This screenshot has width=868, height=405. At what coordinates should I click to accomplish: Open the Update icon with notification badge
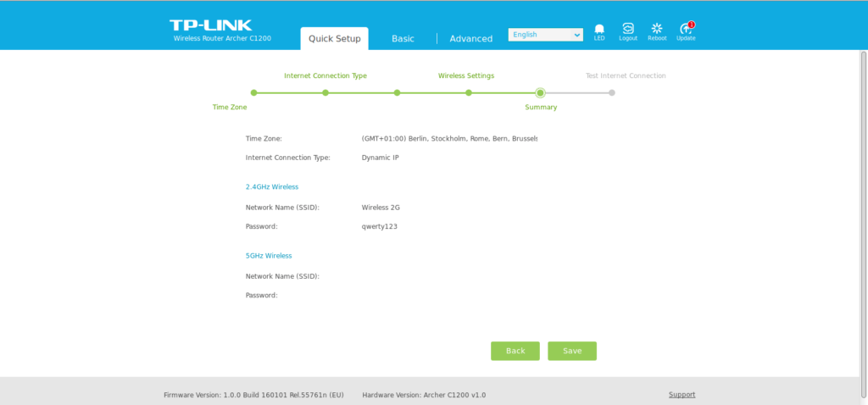point(686,30)
